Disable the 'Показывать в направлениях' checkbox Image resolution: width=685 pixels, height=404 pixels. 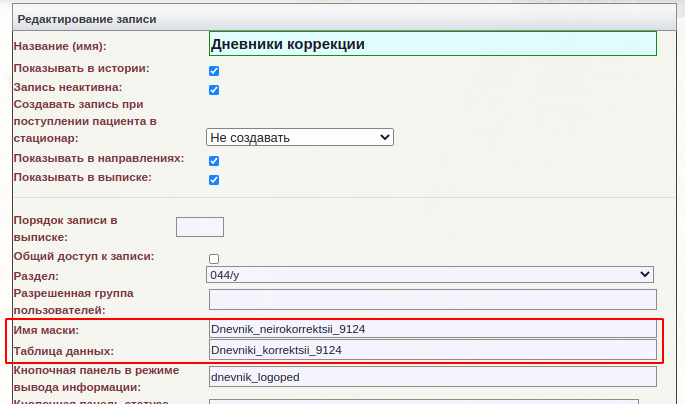click(214, 161)
